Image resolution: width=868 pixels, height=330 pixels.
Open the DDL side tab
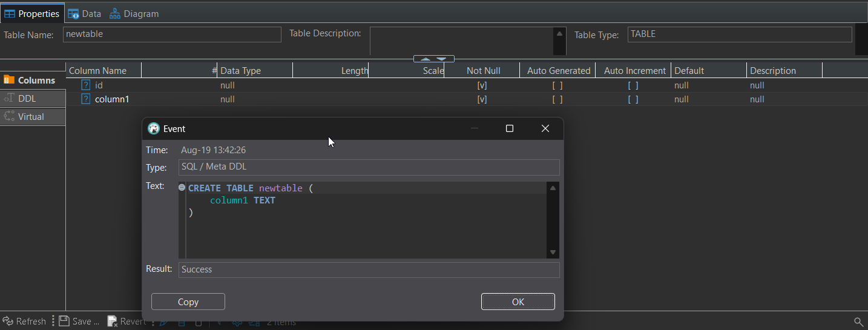[x=33, y=98]
